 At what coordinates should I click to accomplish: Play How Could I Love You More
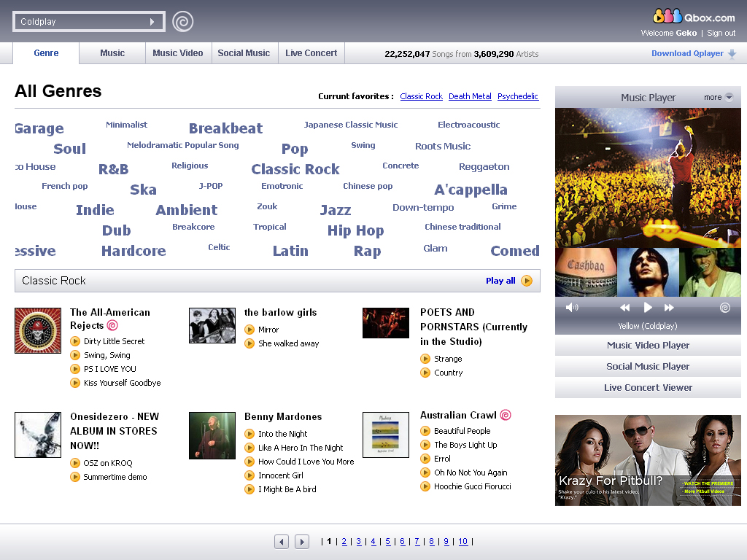pyautogui.click(x=249, y=462)
